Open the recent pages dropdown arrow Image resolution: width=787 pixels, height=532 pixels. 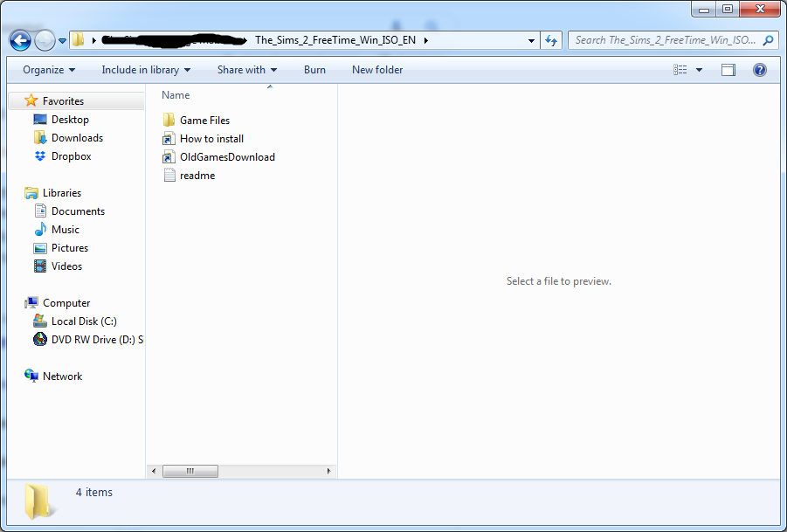pos(62,41)
